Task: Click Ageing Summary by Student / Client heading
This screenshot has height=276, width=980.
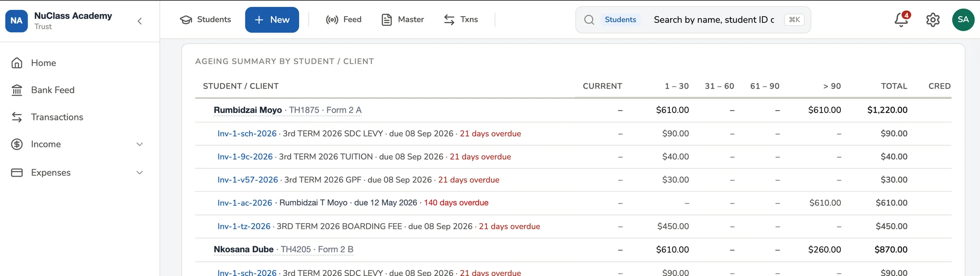Action: (x=285, y=61)
